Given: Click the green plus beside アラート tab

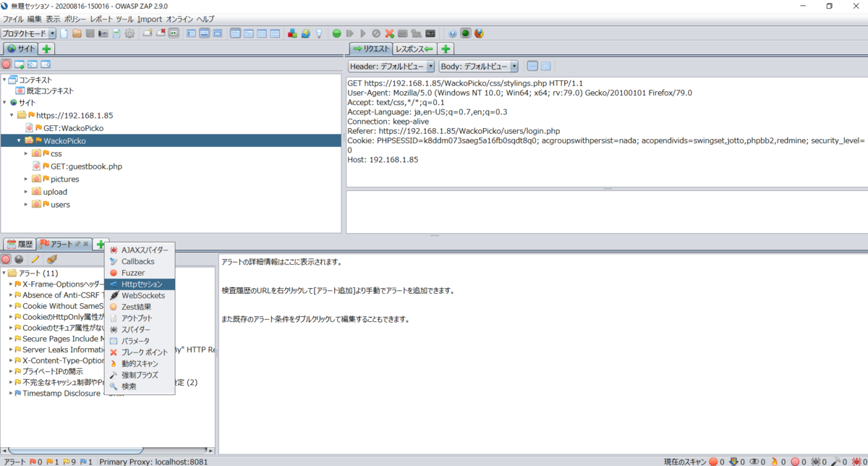Looking at the screenshot, I should 101,244.
